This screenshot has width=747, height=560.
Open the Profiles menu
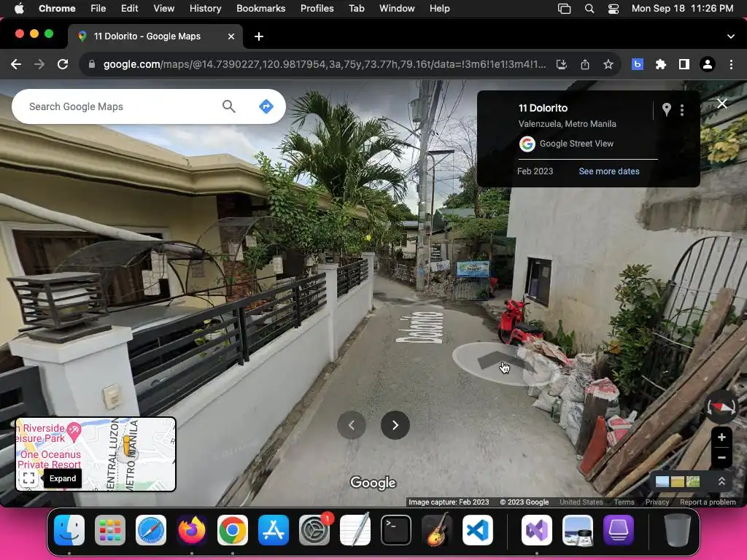[x=317, y=8]
